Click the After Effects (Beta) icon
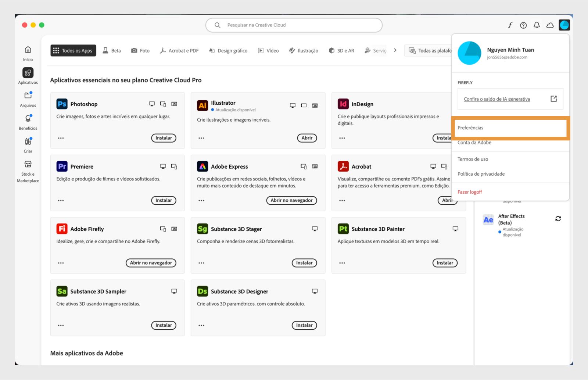 coord(488,220)
